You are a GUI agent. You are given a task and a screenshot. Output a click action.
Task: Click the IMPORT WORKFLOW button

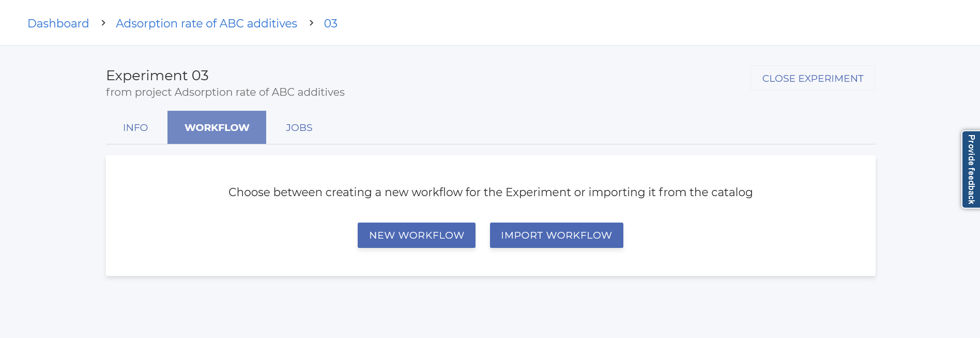(x=556, y=235)
